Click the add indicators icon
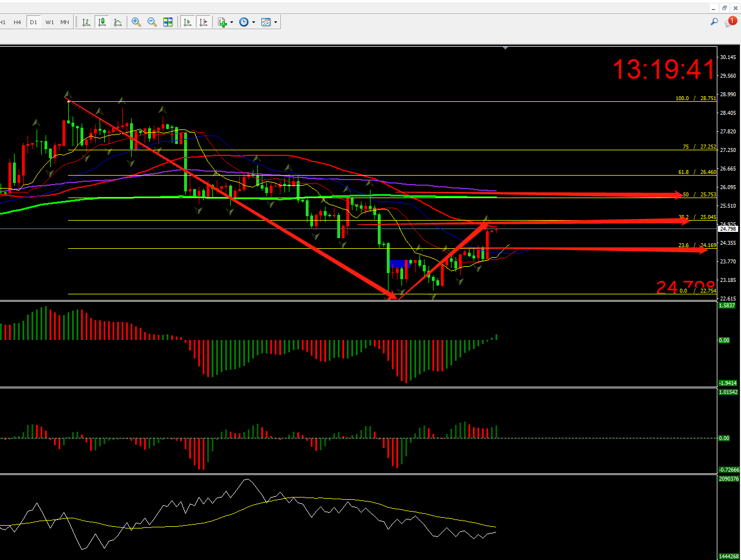This screenshot has height=560, width=741. click(x=222, y=22)
